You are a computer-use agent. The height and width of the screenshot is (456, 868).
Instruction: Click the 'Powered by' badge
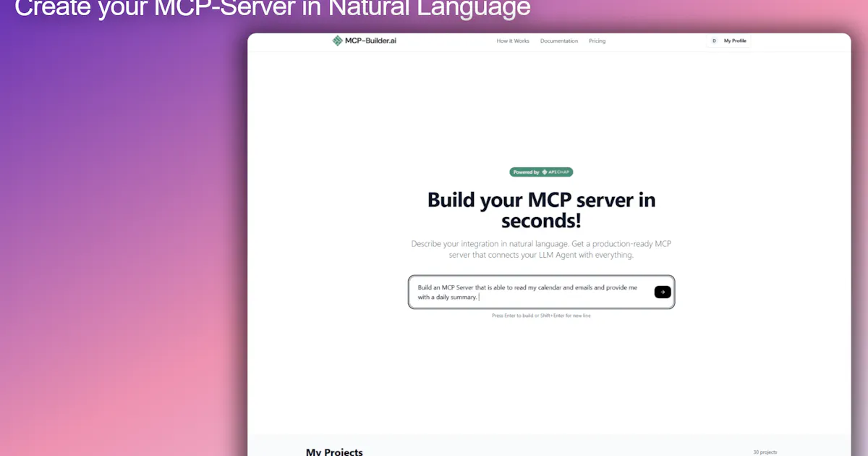pyautogui.click(x=541, y=172)
